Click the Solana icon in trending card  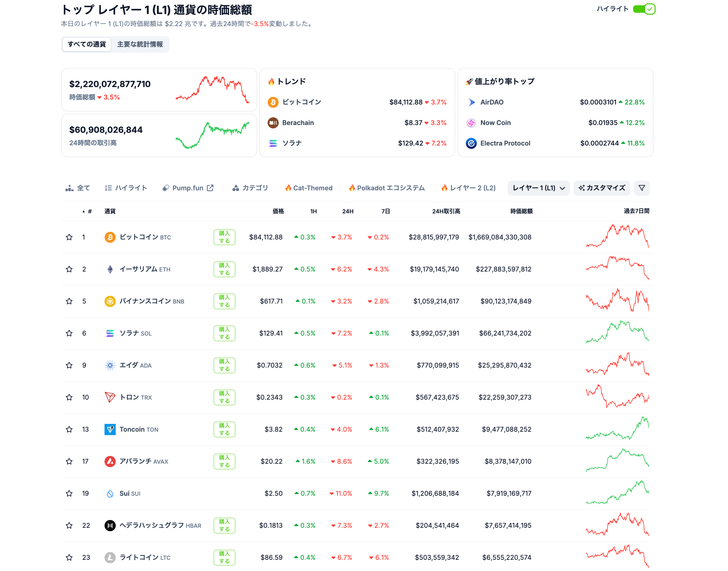(x=273, y=143)
